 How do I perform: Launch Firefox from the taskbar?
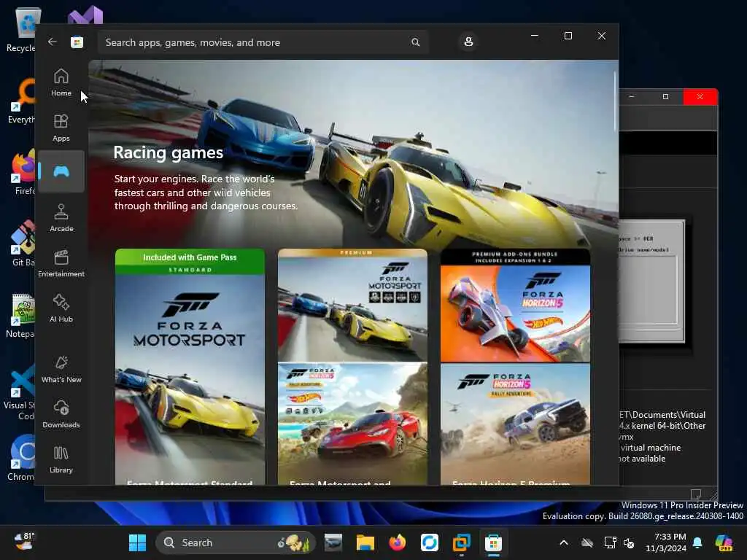pyautogui.click(x=397, y=542)
